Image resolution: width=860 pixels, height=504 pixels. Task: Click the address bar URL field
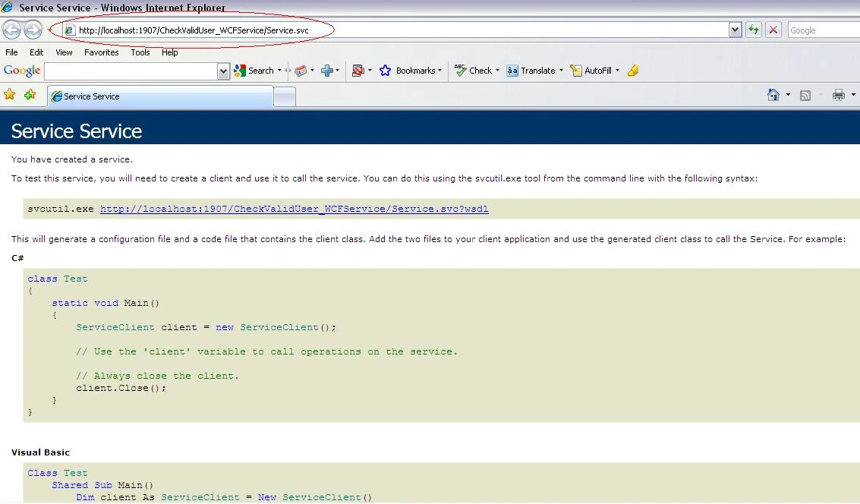[x=396, y=30]
